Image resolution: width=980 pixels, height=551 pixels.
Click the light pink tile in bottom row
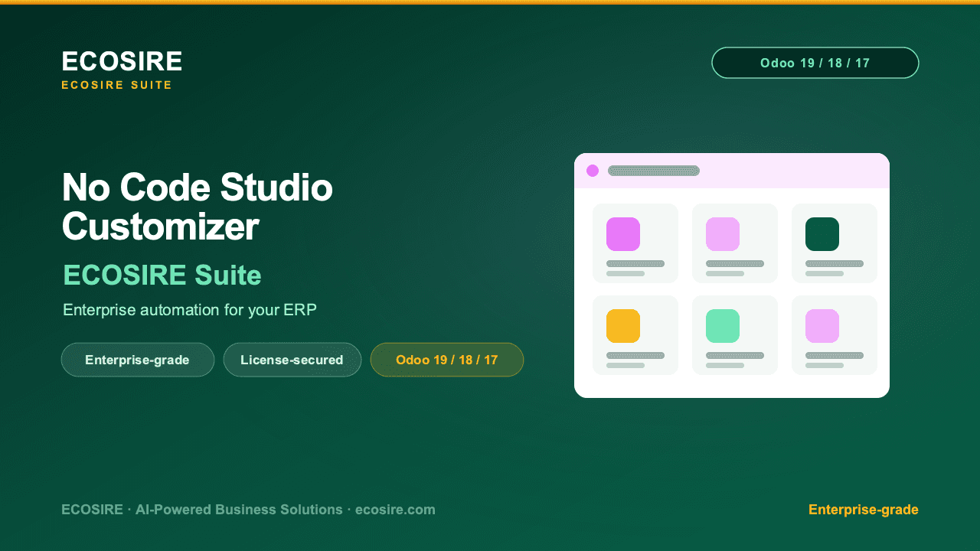(x=822, y=326)
